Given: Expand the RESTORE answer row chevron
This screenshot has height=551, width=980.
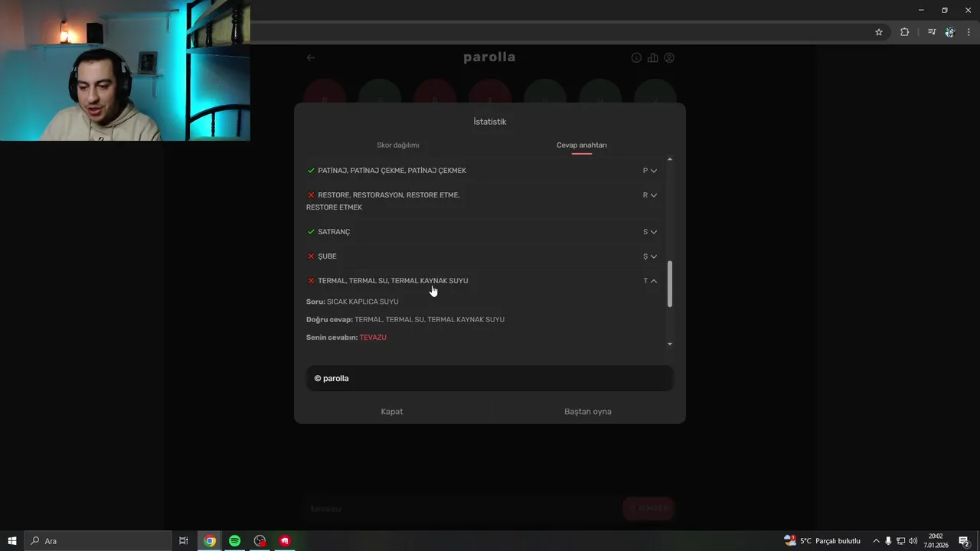Looking at the screenshot, I should click(653, 195).
